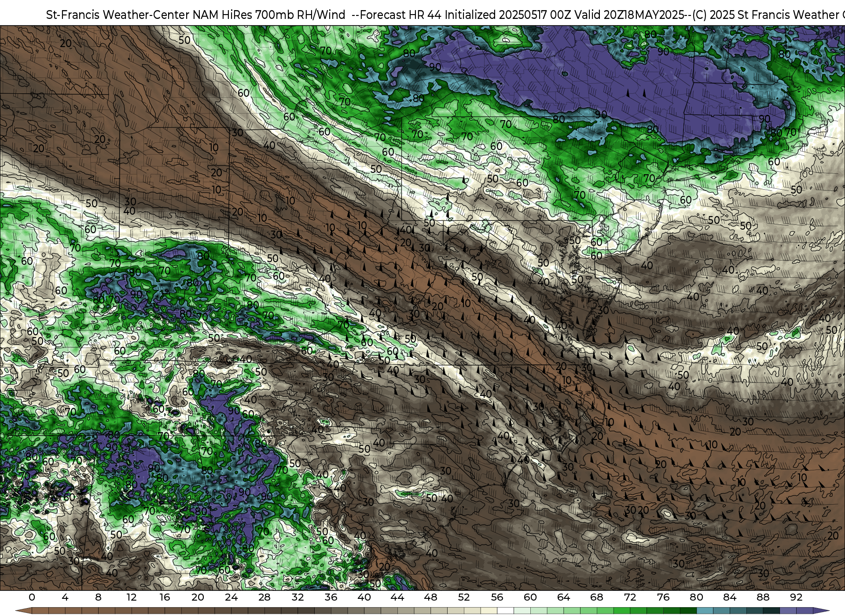Click the color scale label "68"
The height and width of the screenshot is (616, 845).
[597, 597]
